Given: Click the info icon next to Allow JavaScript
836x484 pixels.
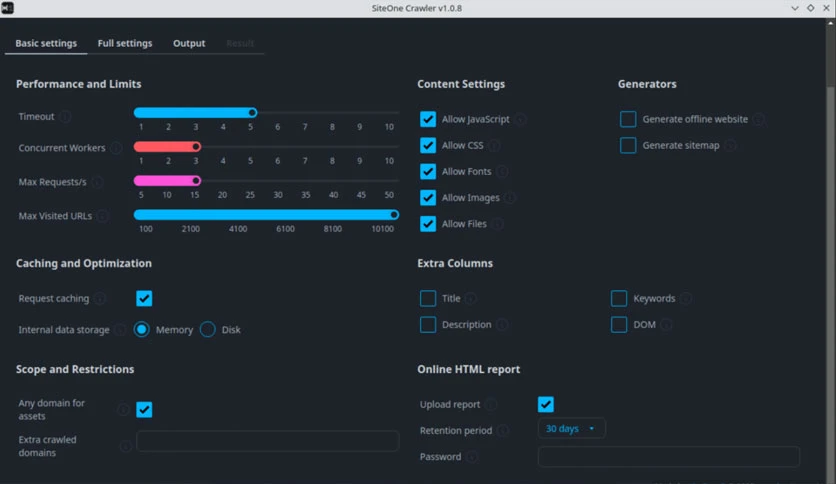Looking at the screenshot, I should (520, 119).
